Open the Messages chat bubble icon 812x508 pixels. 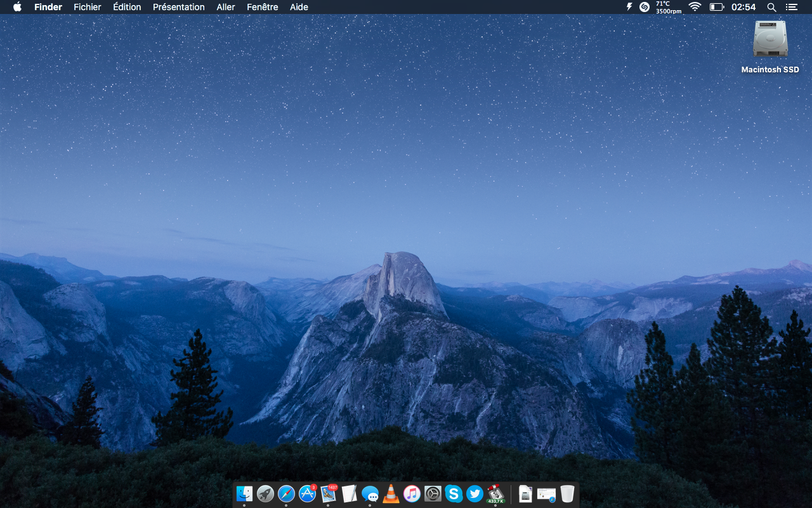(x=370, y=493)
